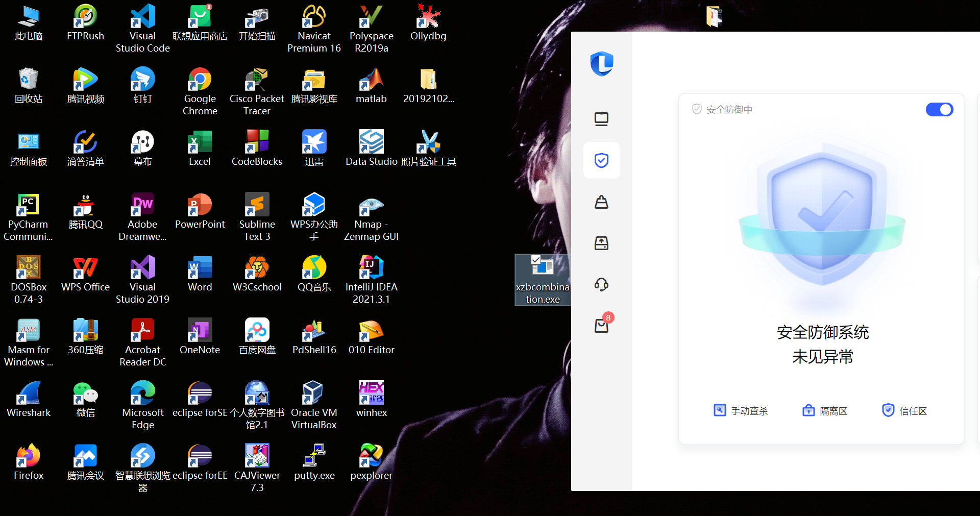Select the 开始扫描 shortcut
Viewport: 980px width, 516px height.
coord(257,23)
